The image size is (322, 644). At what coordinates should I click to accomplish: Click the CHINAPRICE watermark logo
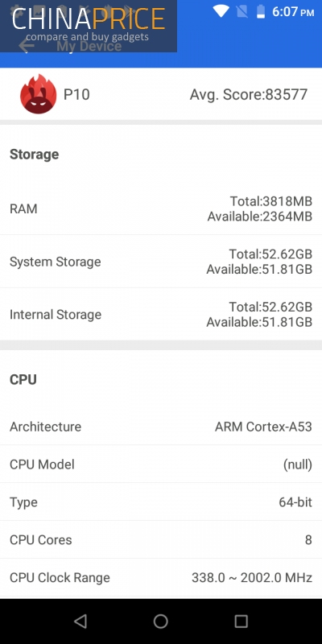tap(89, 26)
